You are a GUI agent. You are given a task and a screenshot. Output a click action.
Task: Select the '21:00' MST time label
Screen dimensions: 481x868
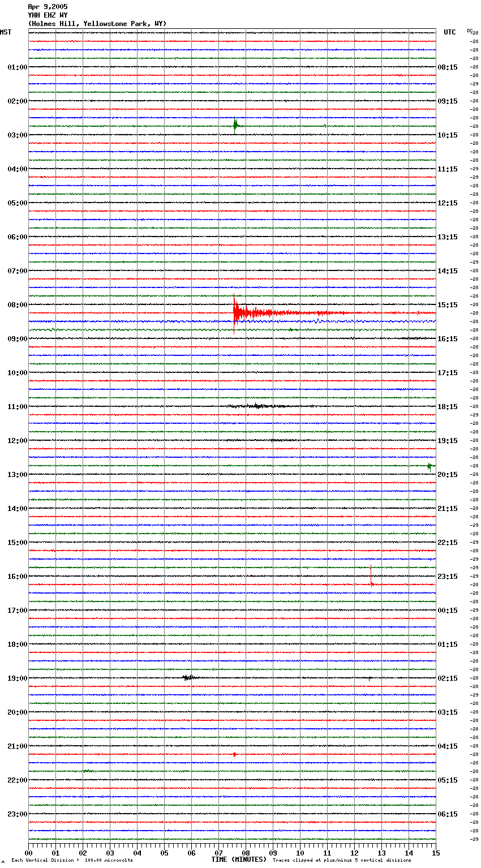(17, 746)
